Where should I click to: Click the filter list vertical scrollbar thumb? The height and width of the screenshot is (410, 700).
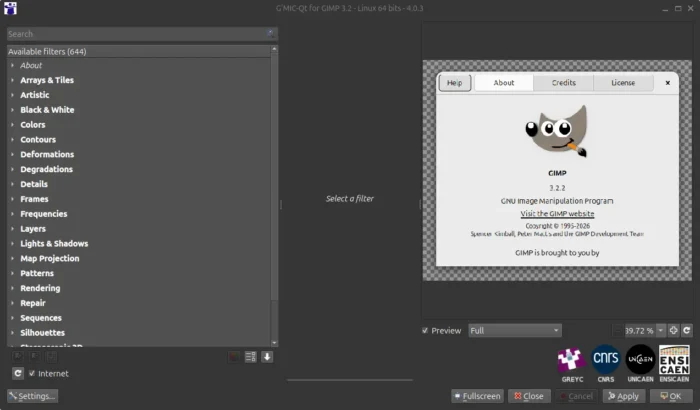point(274,176)
